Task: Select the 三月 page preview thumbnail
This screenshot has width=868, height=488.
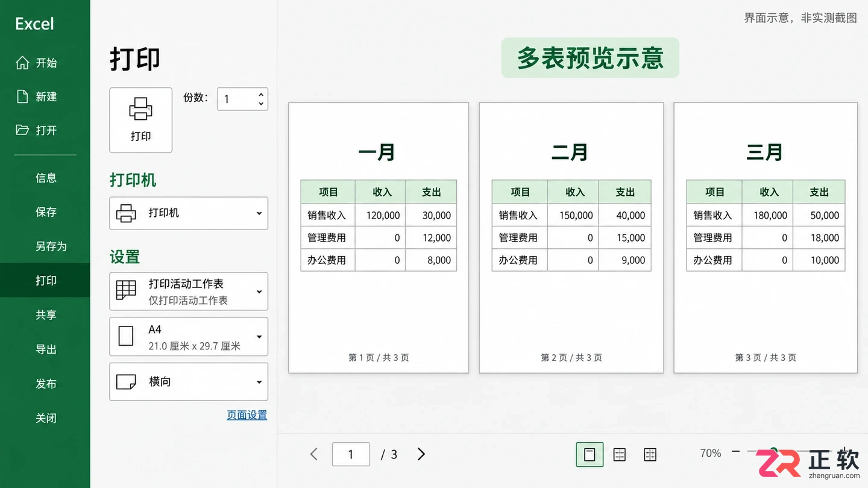Action: click(x=766, y=238)
